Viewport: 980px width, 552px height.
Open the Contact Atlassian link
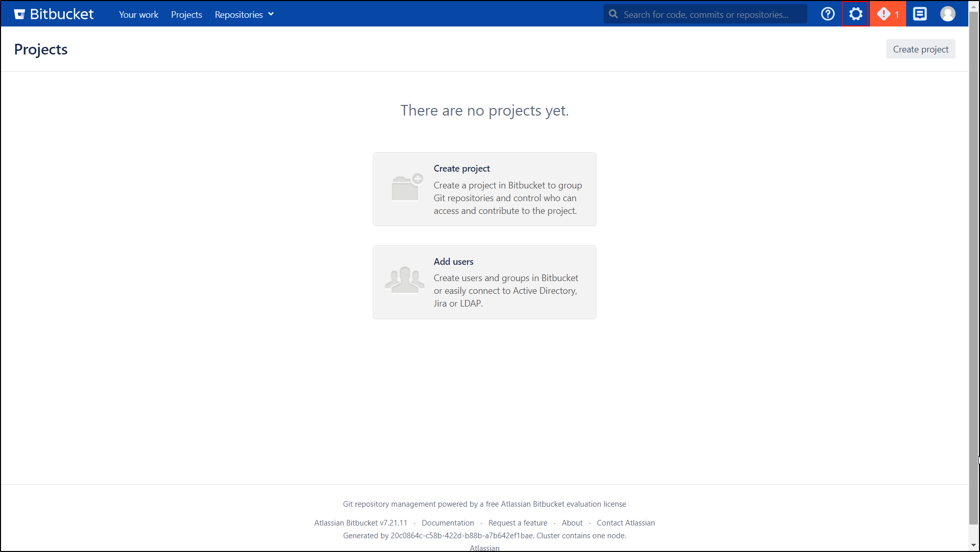click(x=625, y=522)
